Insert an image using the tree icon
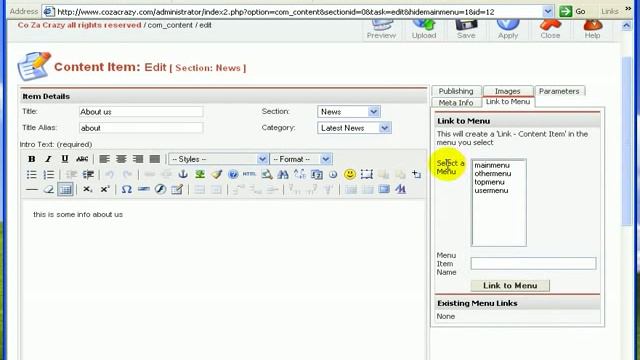The width and height of the screenshot is (640, 360). [200, 175]
